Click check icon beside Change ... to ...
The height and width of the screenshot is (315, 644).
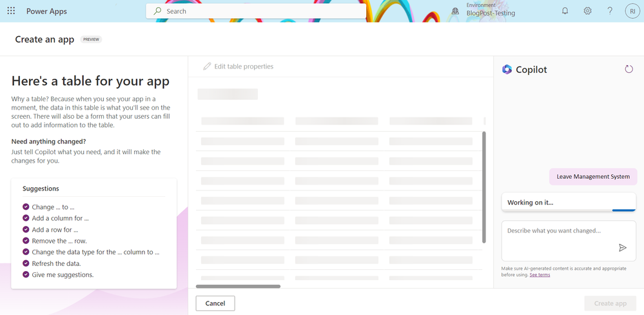coord(26,207)
